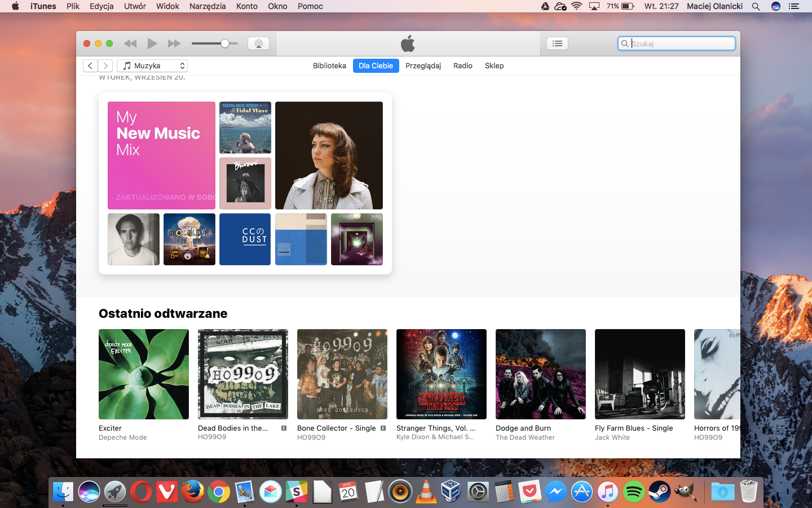Open the large woman portrait album cover
The width and height of the screenshot is (812, 508).
[x=329, y=155]
